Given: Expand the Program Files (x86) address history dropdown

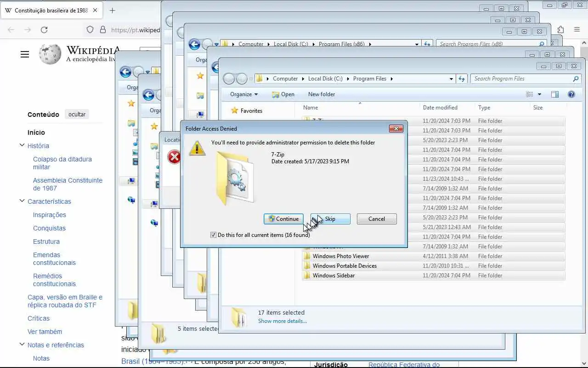Looking at the screenshot, I should pos(417,44).
